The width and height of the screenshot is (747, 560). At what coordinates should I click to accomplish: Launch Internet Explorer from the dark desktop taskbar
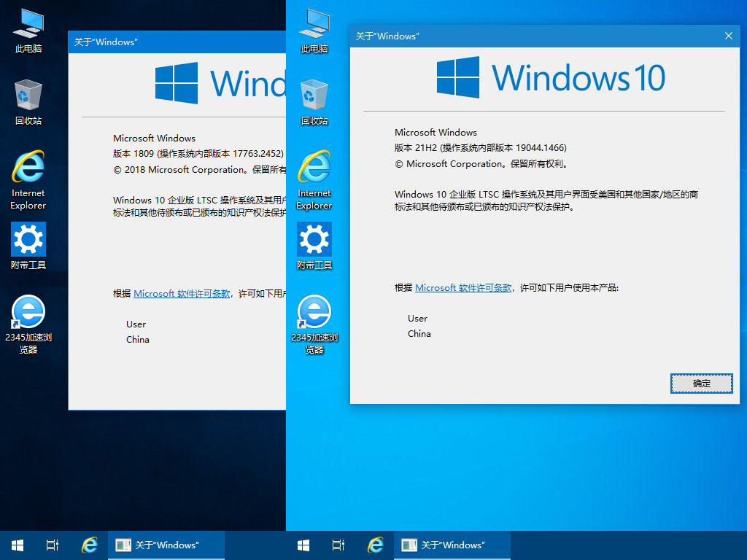coord(89,545)
